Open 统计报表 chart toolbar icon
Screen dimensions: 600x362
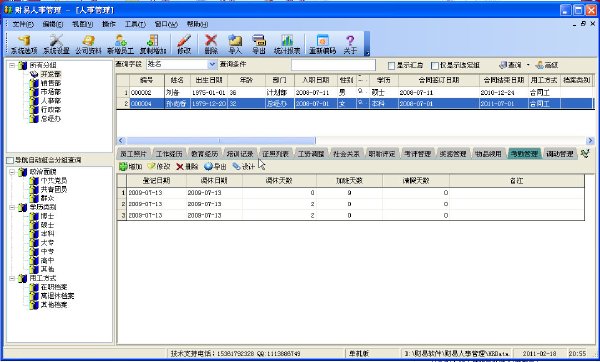pyautogui.click(x=287, y=44)
